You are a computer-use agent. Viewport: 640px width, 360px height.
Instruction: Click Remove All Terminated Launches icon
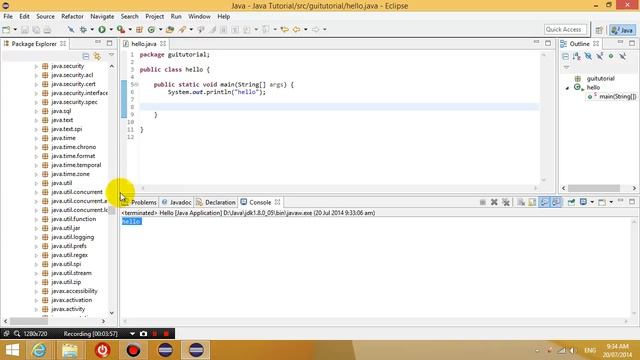[506, 202]
